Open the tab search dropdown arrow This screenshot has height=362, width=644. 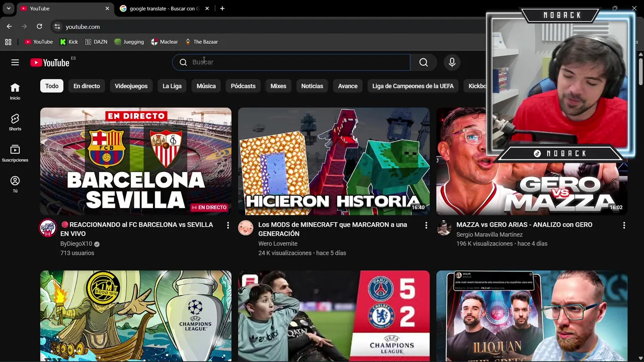pos(9,9)
